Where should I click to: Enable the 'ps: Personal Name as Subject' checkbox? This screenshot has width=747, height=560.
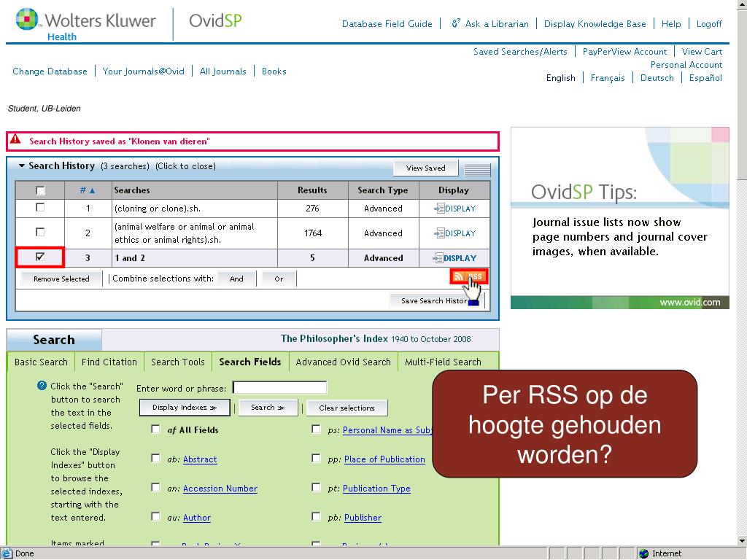coord(316,429)
